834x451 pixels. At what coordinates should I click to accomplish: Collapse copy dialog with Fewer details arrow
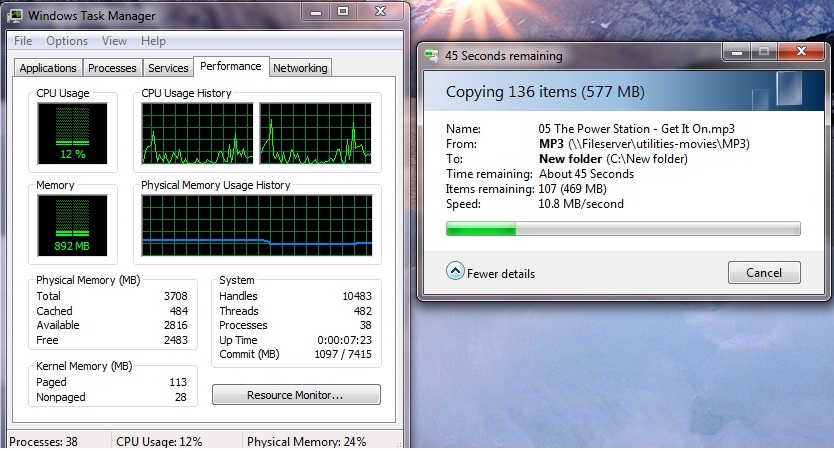455,271
